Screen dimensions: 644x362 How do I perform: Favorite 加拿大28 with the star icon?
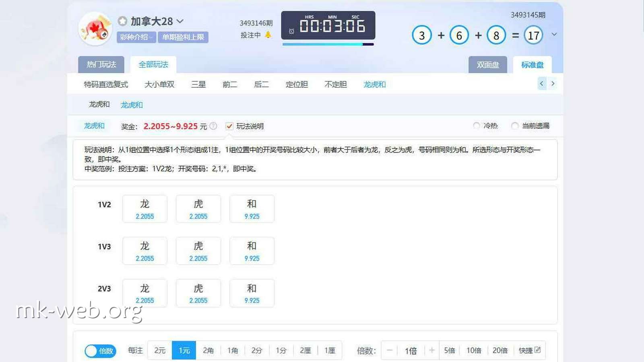122,21
